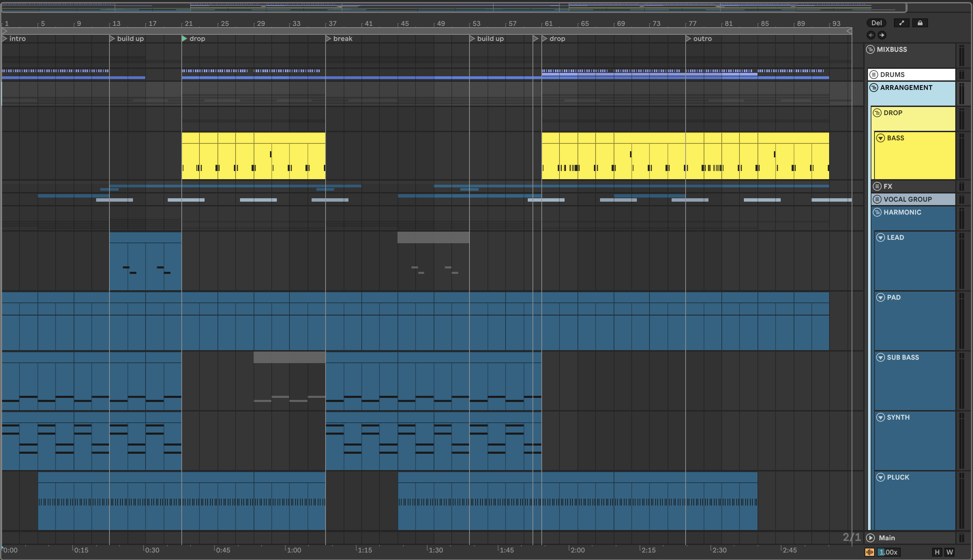The width and height of the screenshot is (973, 560).
Task: Click the Main track play icon
Action: 871,538
